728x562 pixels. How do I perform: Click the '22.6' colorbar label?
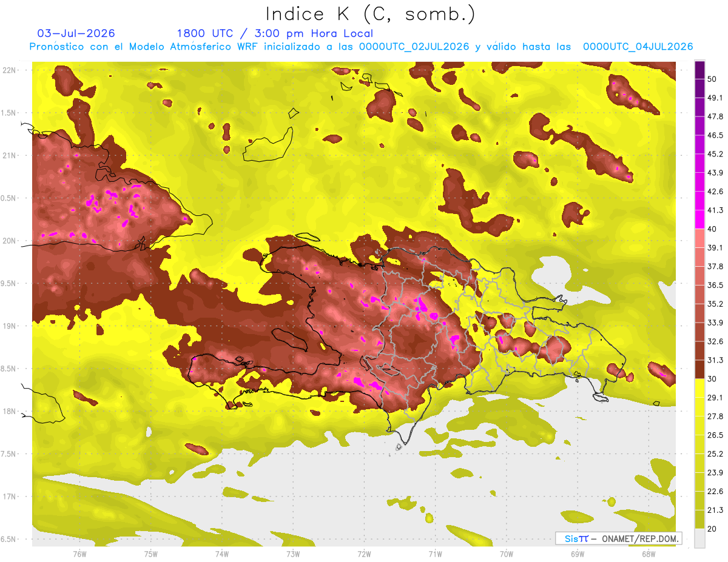[x=715, y=491]
